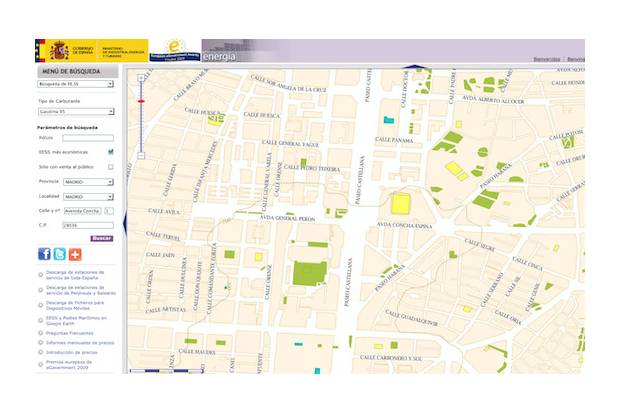Open Descarga de estaciones de toda España link
The height and width of the screenshot is (413, 620).
[x=75, y=275]
